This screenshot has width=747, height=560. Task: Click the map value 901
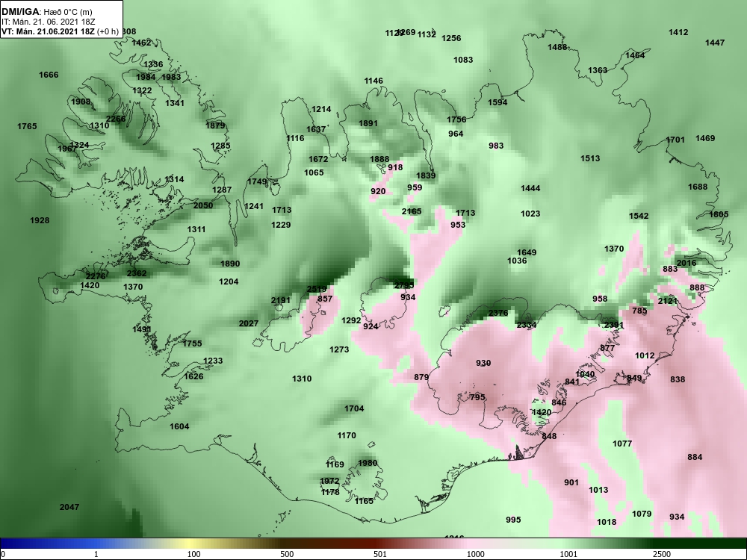[571, 482]
